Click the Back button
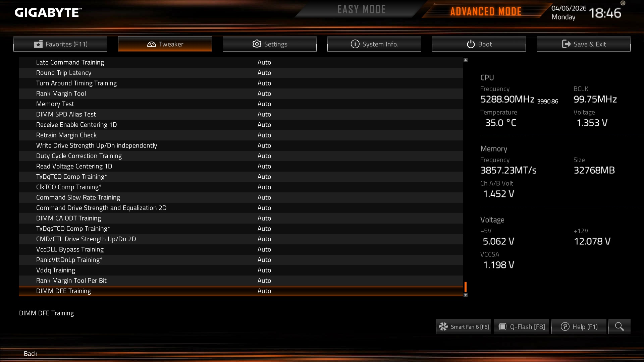This screenshot has height=362, width=644. pos(31,353)
